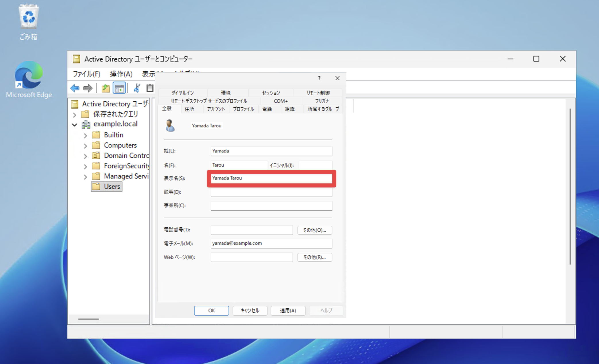599x364 pixels.
Task: Go back with the blue left arrow
Action: tap(75, 88)
